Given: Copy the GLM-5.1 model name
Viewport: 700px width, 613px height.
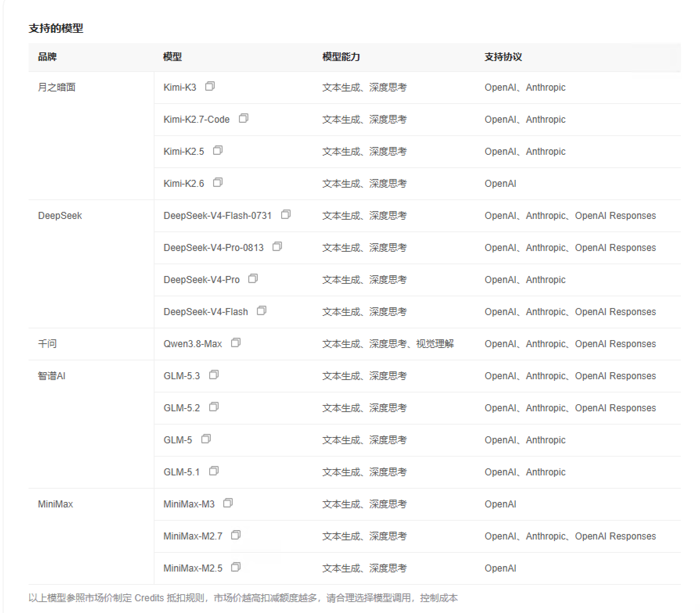Looking at the screenshot, I should 214,471.
